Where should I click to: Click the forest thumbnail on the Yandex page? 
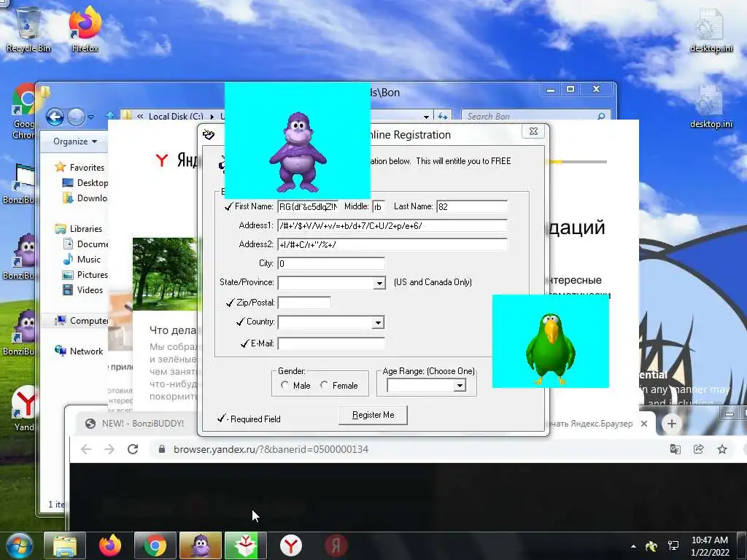(164, 274)
